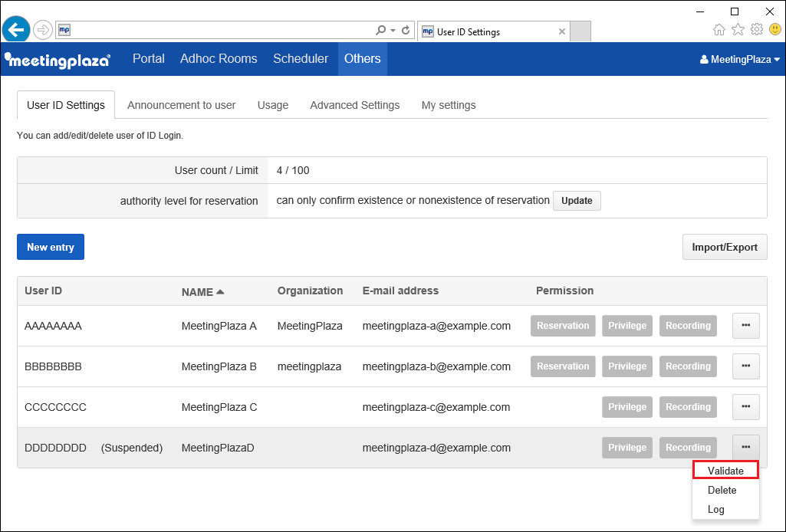Click the smiley feedback icon
Viewport: 786px width, 532px height.
tap(775, 30)
